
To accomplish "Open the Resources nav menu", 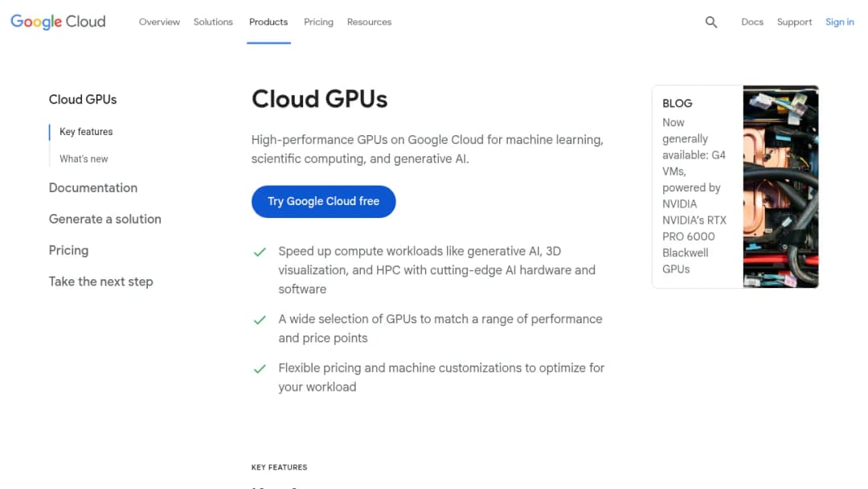I will click(x=369, y=23).
